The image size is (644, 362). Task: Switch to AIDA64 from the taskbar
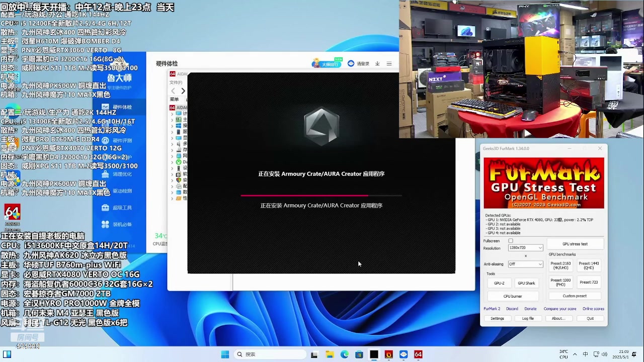418,354
